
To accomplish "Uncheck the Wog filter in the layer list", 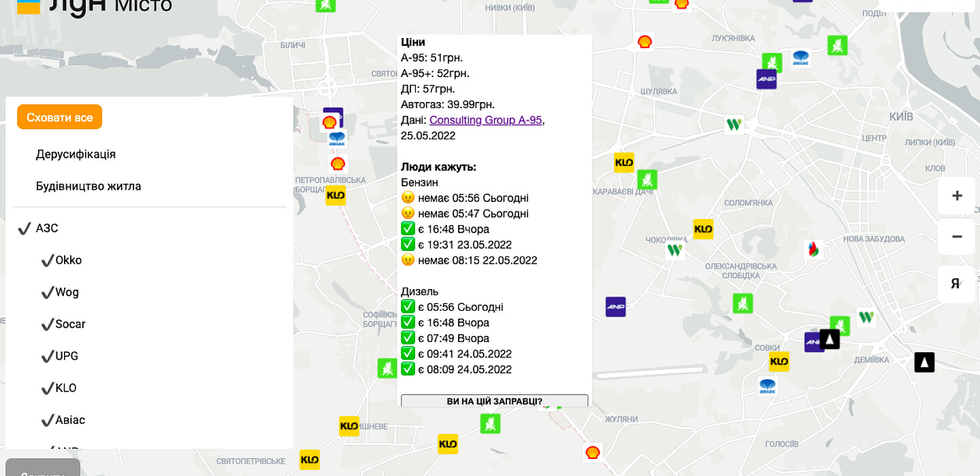I will pos(47,292).
